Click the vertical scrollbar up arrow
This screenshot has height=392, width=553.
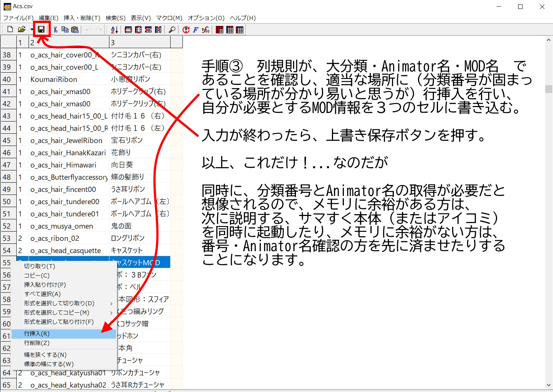point(549,40)
